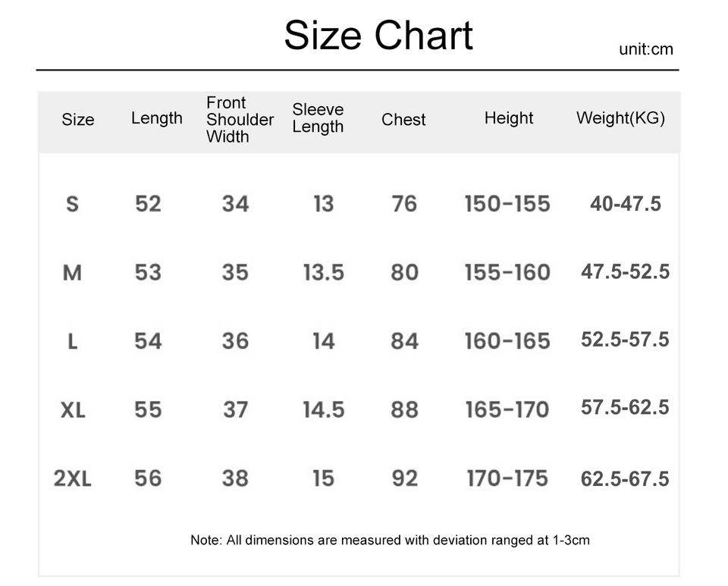
Task: Click the deviation note text
Action: pos(390,540)
